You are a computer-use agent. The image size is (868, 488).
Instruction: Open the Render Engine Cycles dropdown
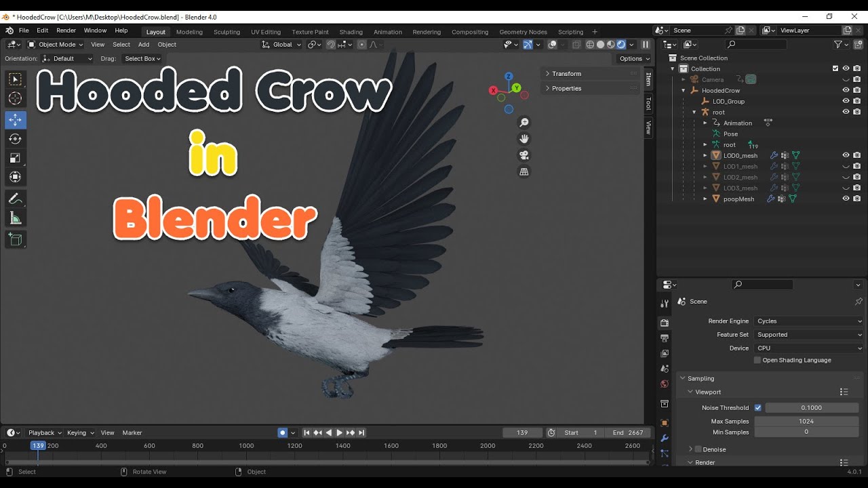[809, 321]
